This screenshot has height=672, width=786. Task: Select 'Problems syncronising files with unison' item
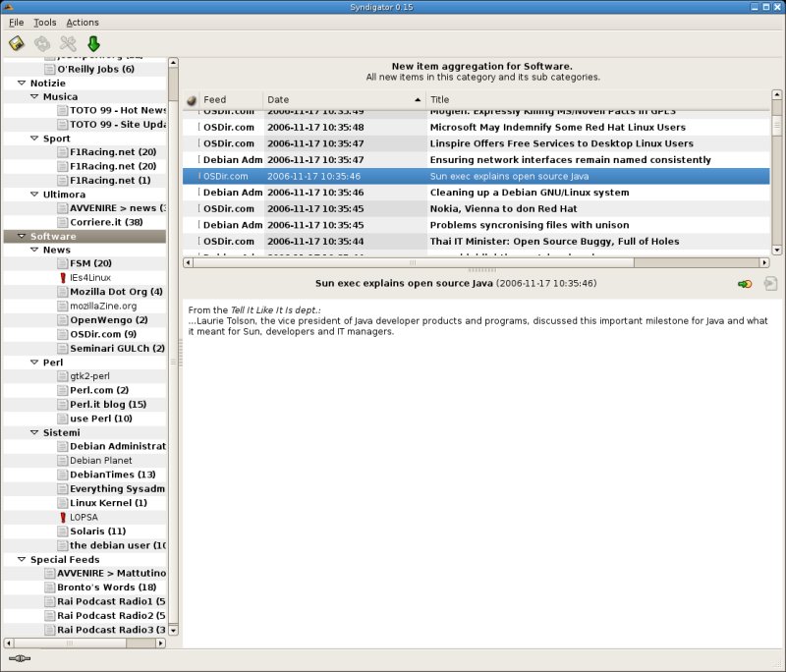coord(477,225)
